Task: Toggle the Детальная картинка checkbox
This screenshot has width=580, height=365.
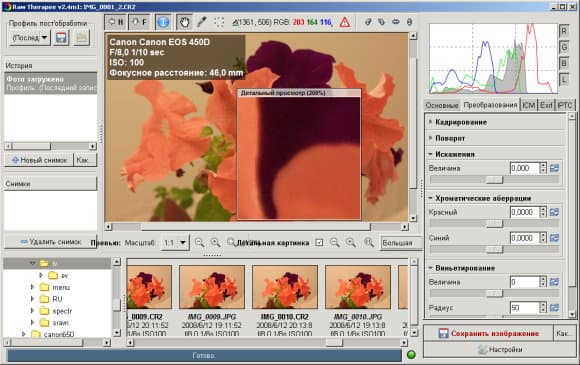Action: (319, 243)
